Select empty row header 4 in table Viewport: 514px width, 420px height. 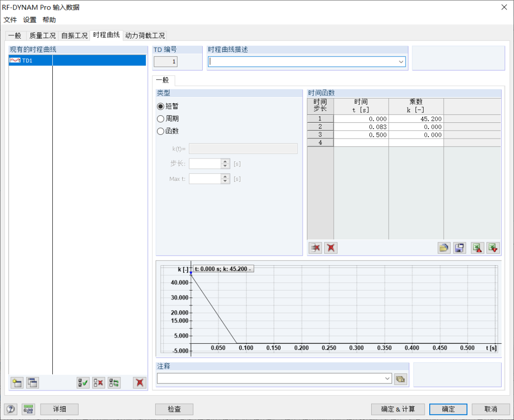coord(320,143)
